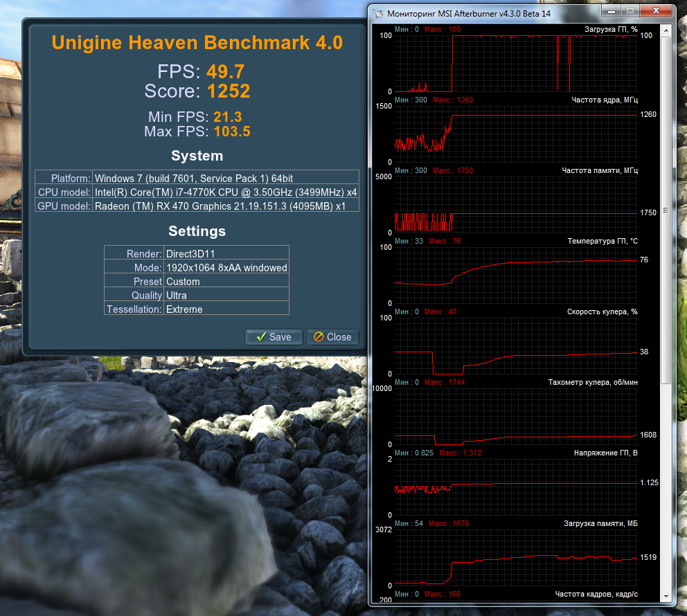This screenshot has height=616, width=687.
Task: Close the Heaven Benchmark results dialog
Action: [x=333, y=337]
